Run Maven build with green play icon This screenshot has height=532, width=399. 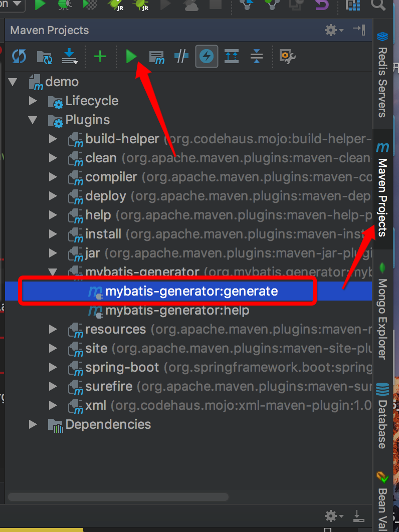pyautogui.click(x=131, y=57)
